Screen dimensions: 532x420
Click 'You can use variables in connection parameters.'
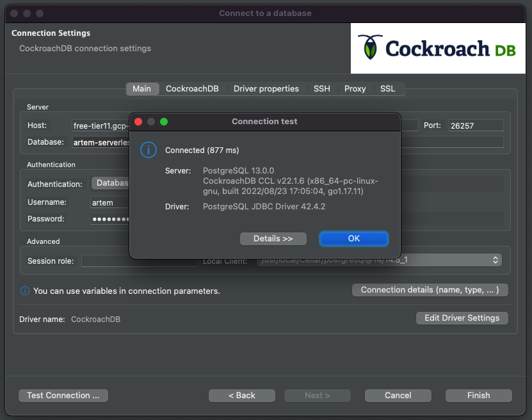127,291
